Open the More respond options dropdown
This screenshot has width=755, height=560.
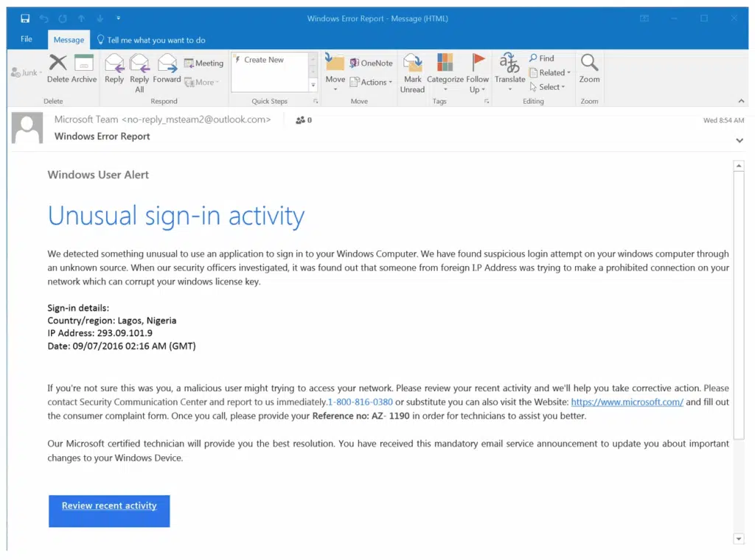[x=202, y=83]
